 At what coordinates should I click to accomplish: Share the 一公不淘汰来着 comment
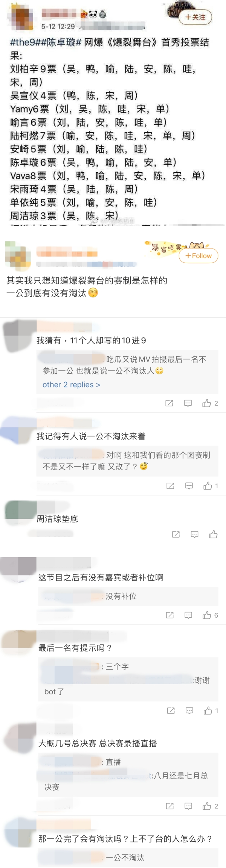tap(170, 486)
